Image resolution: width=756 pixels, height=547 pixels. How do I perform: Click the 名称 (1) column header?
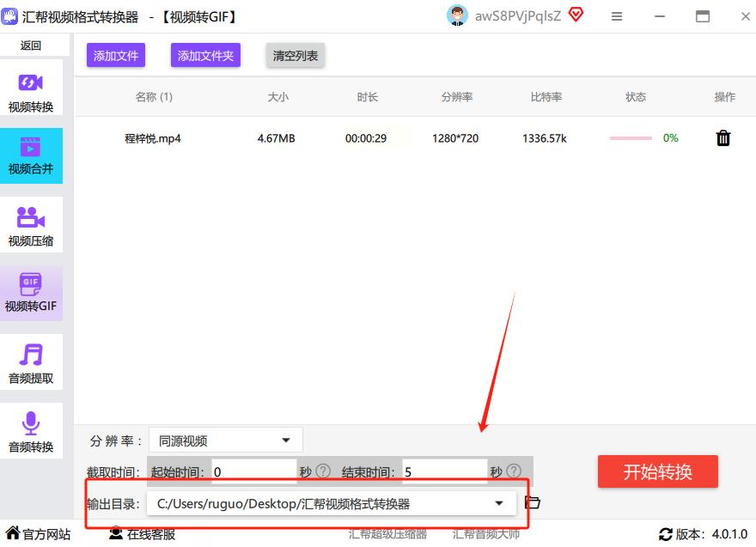click(x=154, y=97)
